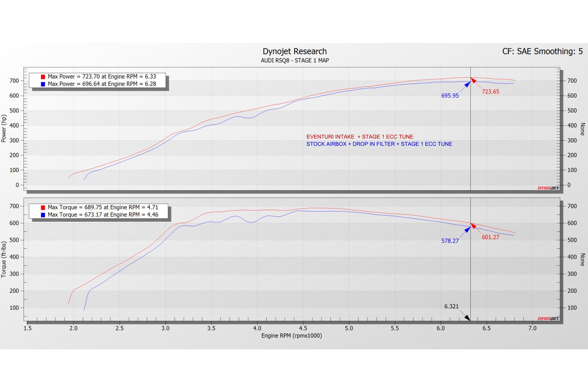Click the Torque (ft-lbs) vertical axis label
The width and height of the screenshot is (588, 392).
[4, 259]
